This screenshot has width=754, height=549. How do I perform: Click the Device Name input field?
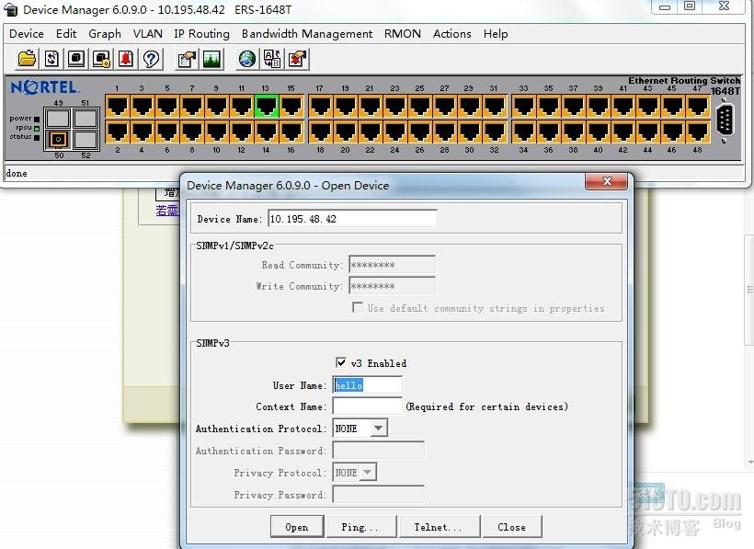[x=352, y=219]
